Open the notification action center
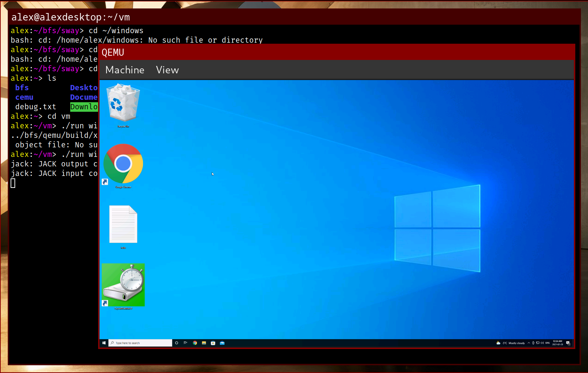 click(568, 343)
